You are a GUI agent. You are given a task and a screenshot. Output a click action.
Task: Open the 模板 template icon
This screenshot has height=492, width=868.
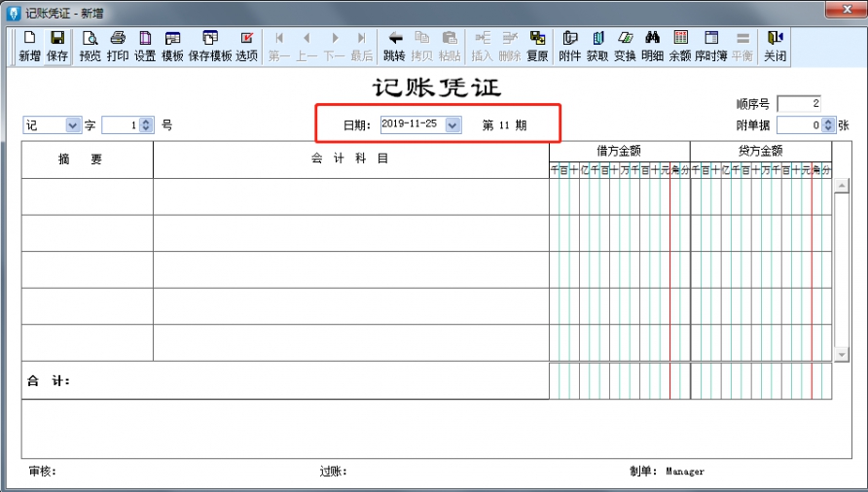[172, 46]
